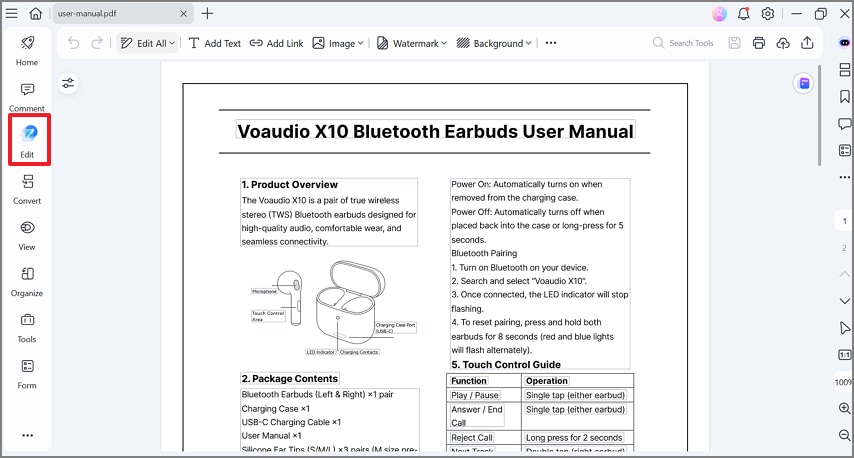The image size is (854, 458).
Task: Go to next page arrow
Action: tap(845, 301)
